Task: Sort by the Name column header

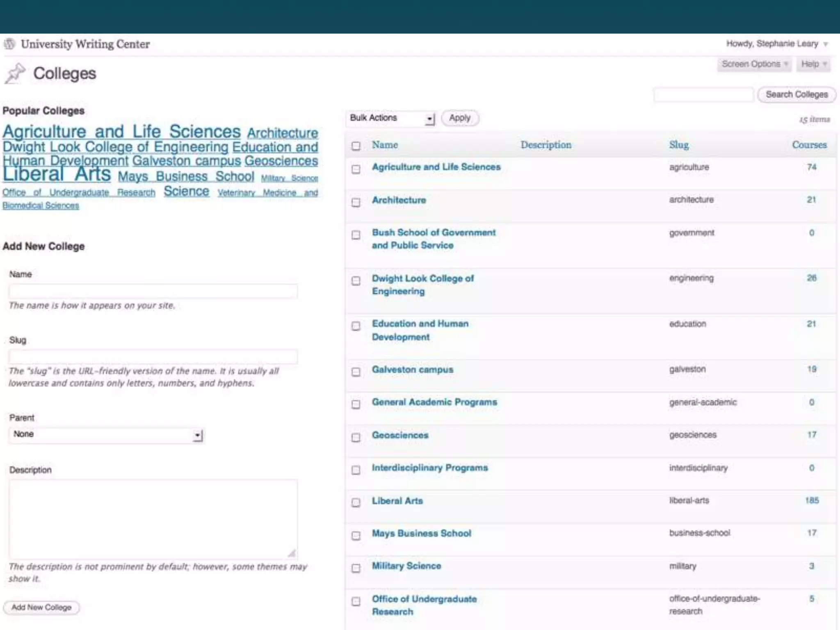Action: pos(385,145)
